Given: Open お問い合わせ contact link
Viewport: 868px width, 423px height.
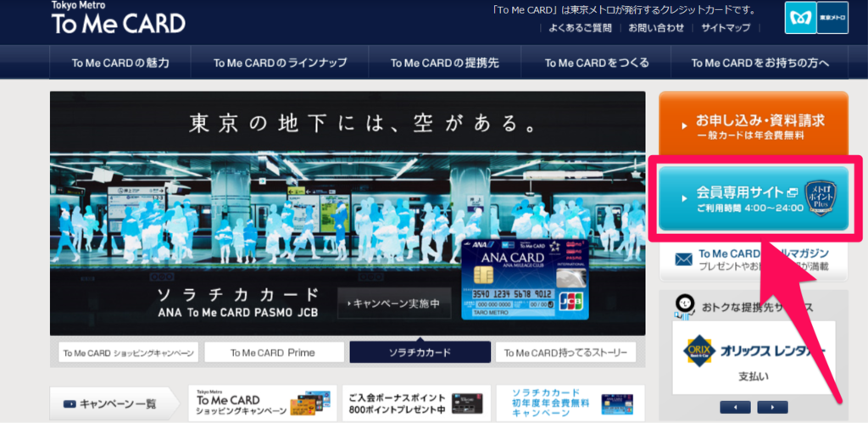Looking at the screenshot, I should point(656,28).
